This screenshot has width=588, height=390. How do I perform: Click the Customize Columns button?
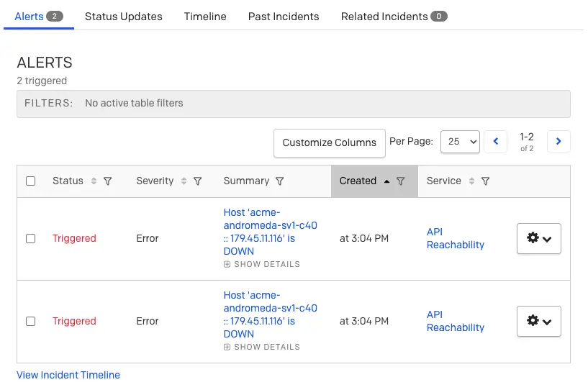click(329, 143)
